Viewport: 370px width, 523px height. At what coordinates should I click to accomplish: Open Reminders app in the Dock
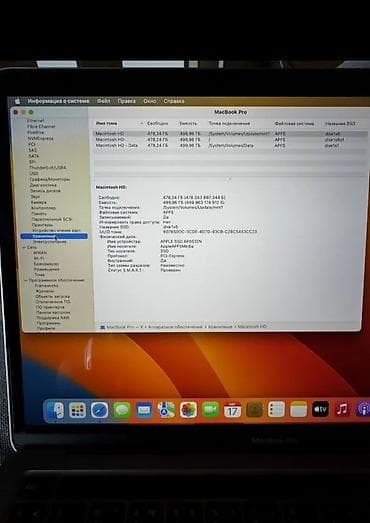(276, 409)
